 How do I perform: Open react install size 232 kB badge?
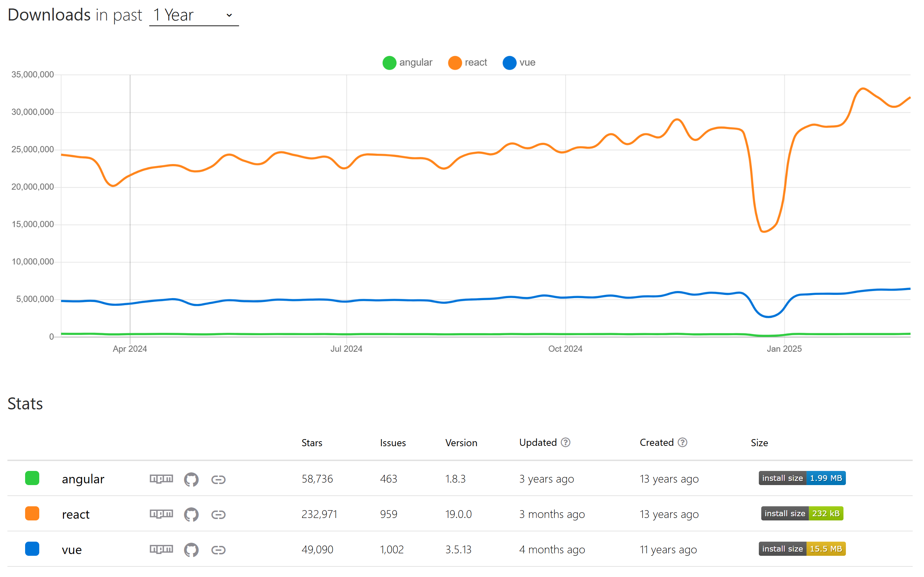(x=802, y=513)
